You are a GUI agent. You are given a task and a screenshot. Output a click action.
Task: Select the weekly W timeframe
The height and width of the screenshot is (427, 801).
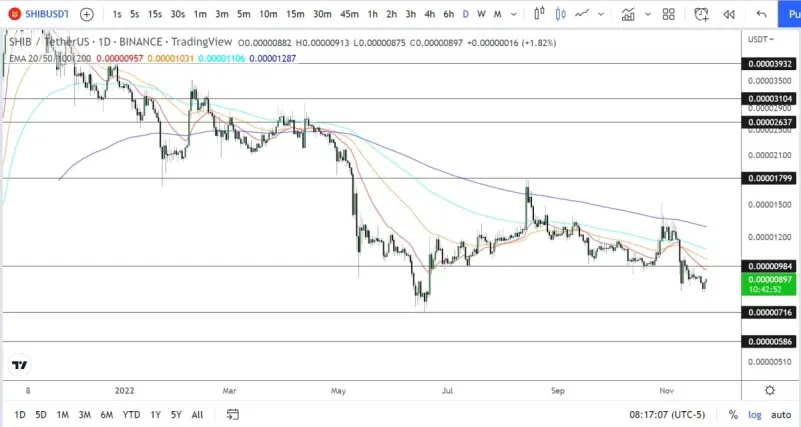click(481, 14)
